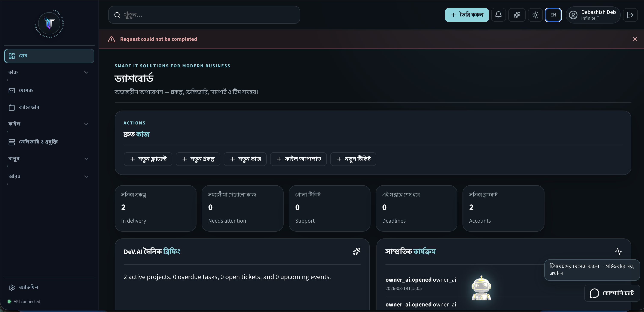
Task: Click the chat tooltip about messaging teammates
Action: click(x=592, y=270)
